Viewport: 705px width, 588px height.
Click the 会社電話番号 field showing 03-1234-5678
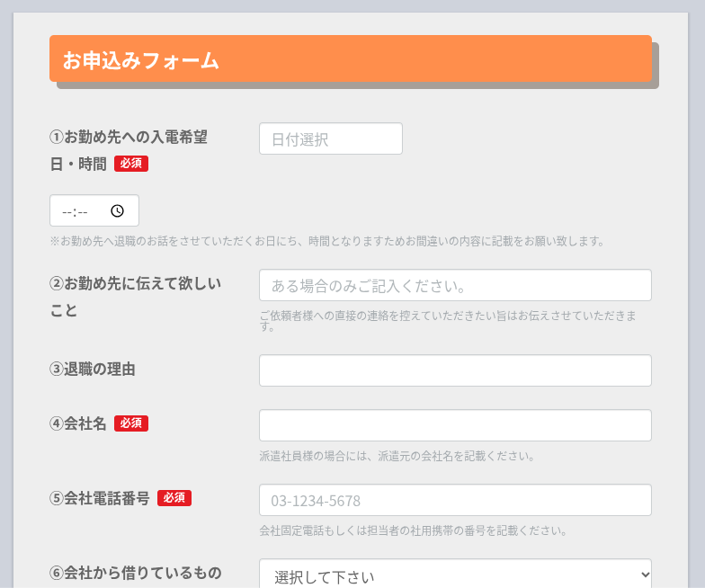[x=455, y=500]
